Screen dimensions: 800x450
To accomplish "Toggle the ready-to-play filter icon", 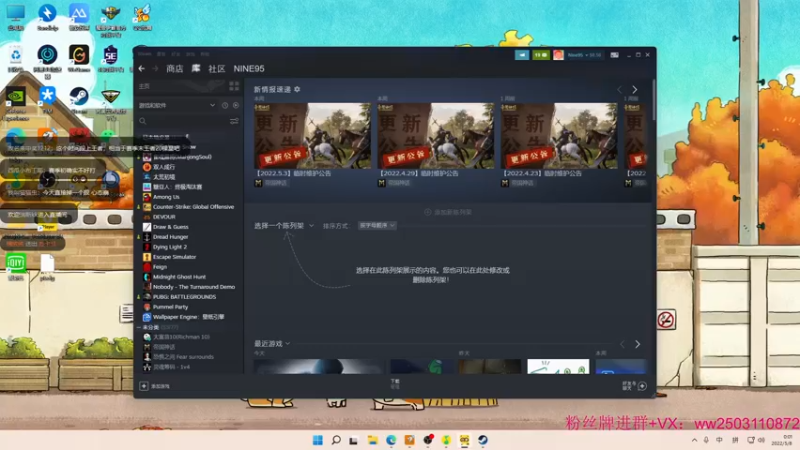I will point(236,105).
